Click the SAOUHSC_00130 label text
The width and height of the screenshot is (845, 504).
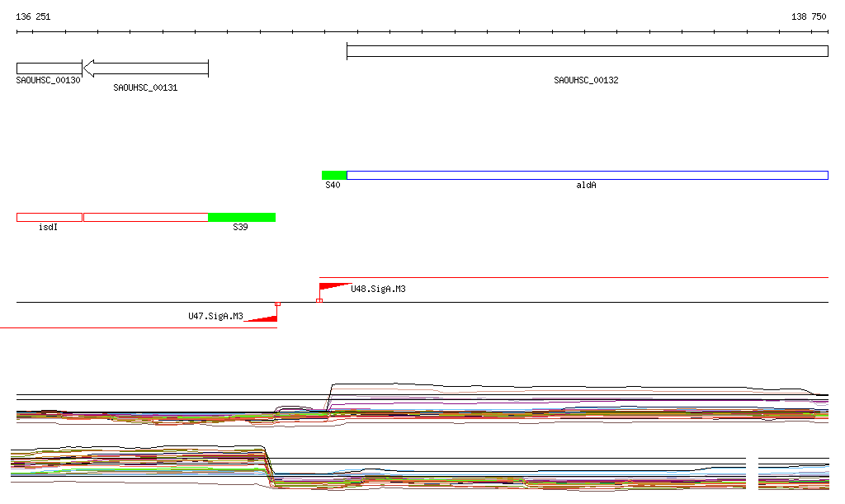click(x=49, y=80)
